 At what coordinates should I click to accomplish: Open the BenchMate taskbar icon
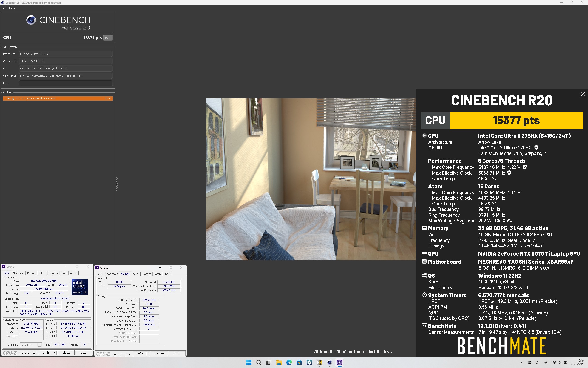tap(319, 363)
